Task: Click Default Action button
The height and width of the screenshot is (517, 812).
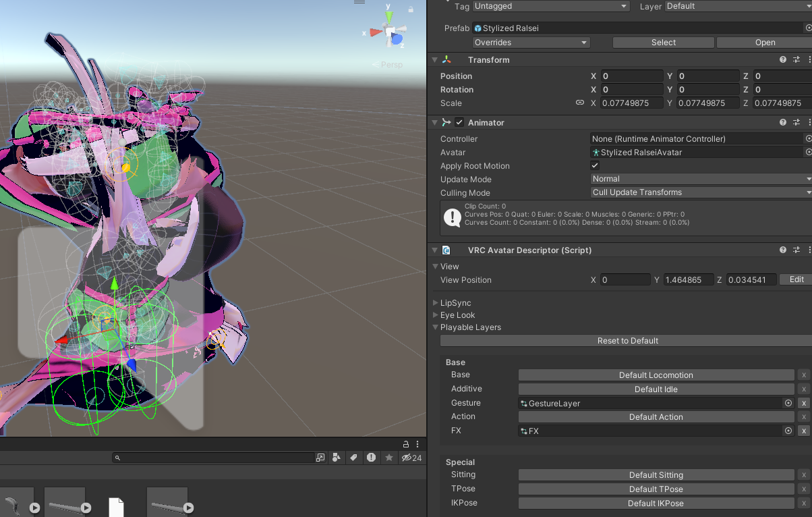Action: (x=656, y=417)
